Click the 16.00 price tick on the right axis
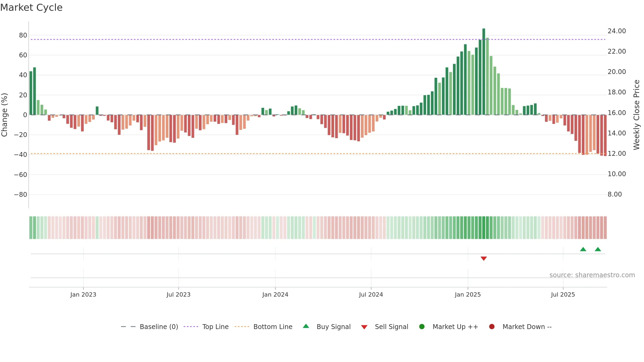This screenshot has width=644, height=362. coord(617,113)
